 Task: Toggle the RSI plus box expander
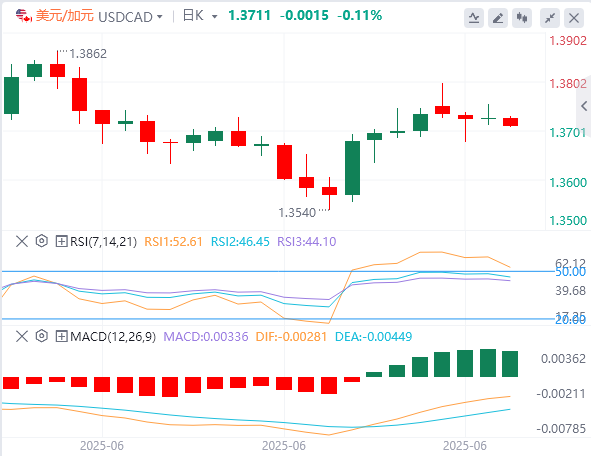[x=61, y=241]
